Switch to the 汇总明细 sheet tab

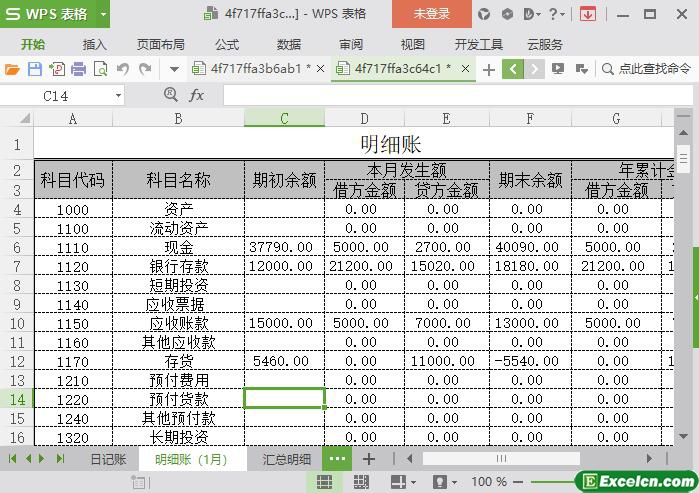point(286,459)
